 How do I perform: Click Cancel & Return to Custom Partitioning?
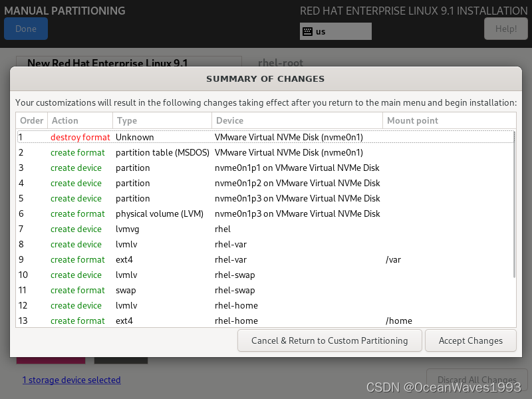(329, 340)
